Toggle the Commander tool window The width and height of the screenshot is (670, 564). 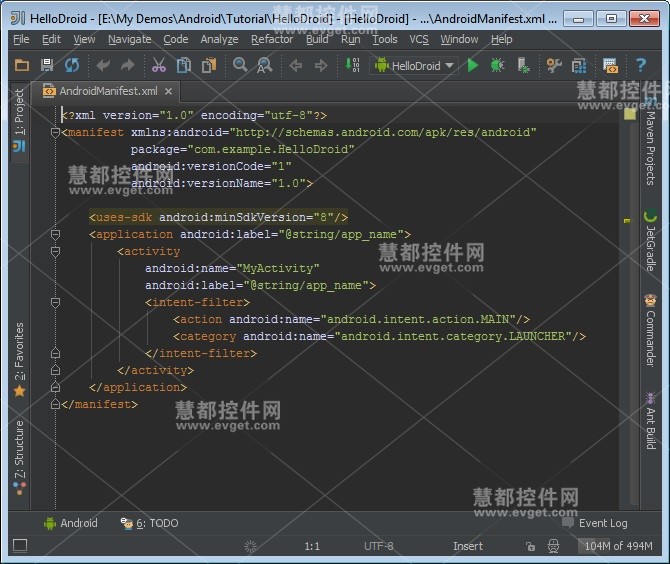click(x=650, y=330)
